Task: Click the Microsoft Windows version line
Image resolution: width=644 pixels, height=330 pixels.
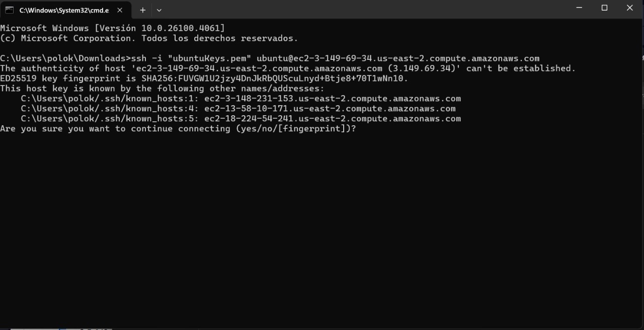Action: (x=113, y=28)
